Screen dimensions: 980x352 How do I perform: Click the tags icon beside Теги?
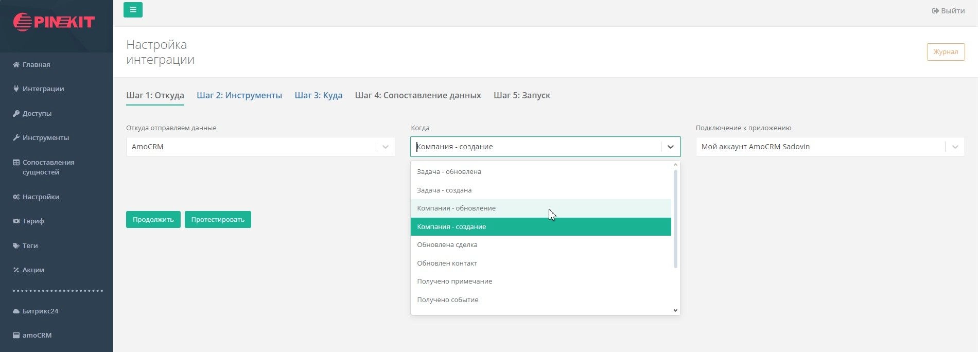click(x=16, y=245)
